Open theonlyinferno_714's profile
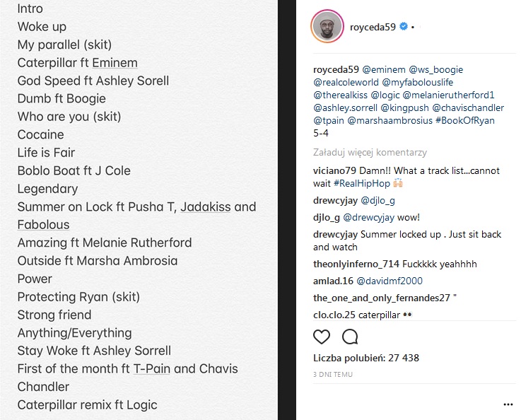521x420 pixels. (x=356, y=264)
